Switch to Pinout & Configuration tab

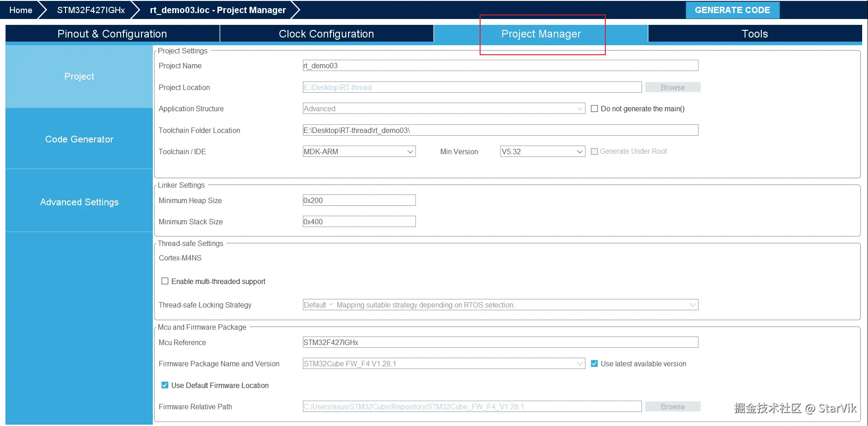click(112, 34)
